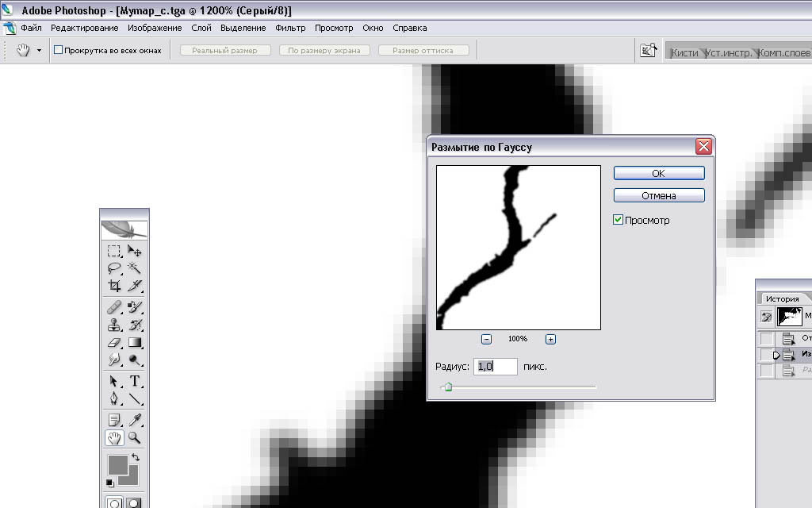Open Hand tool preset picker arrow
The image size is (812, 508).
[39, 50]
